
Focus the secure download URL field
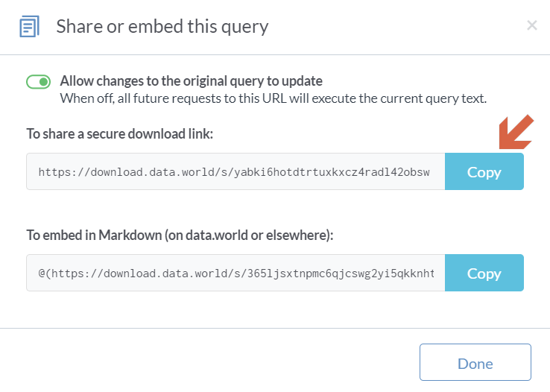(x=236, y=172)
